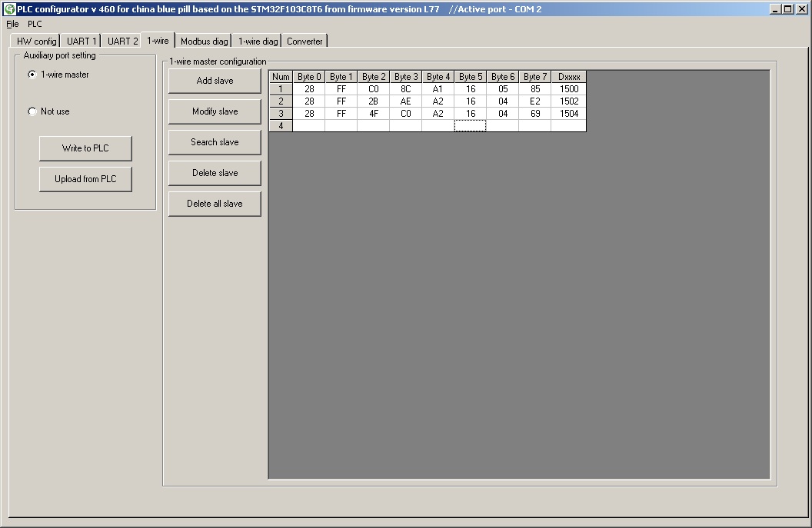812x528 pixels.
Task: Select cell with value 1502
Action: [568, 101]
